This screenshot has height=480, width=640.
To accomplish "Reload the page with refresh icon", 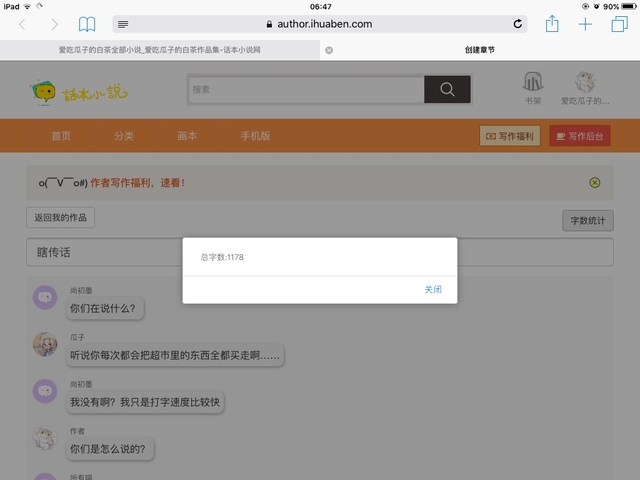I will (518, 24).
